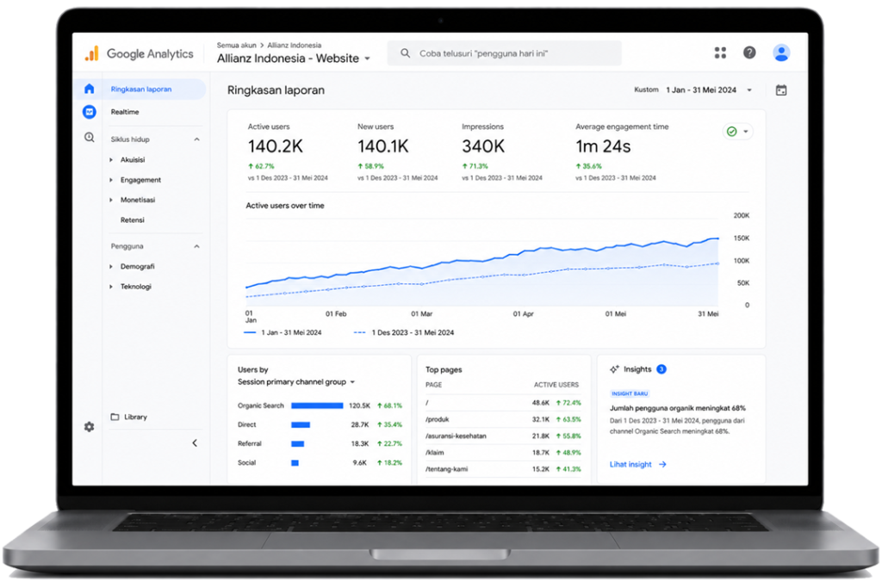Select the New users metric card
The image size is (882, 588).
[x=397, y=152]
